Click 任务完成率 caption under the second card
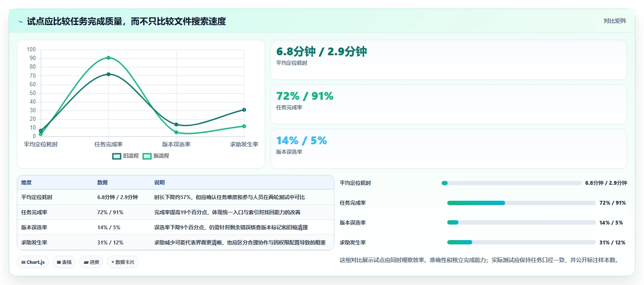 [289, 108]
